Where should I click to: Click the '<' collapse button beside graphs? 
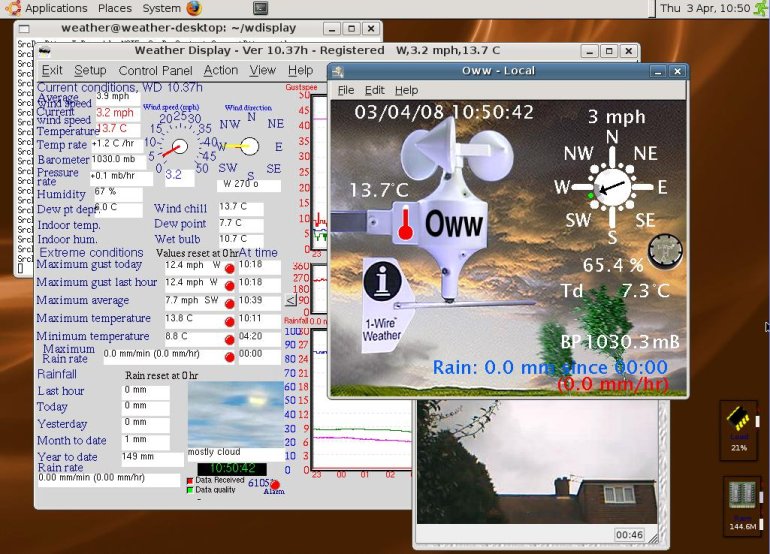coord(291,300)
